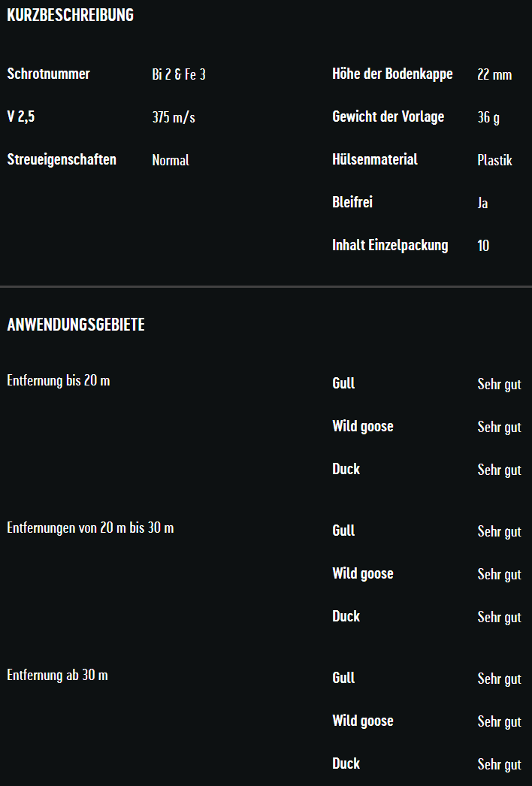532x786 pixels.
Task: Click the 'Höhe der Bodenkappe' label
Action: pyautogui.click(x=392, y=74)
